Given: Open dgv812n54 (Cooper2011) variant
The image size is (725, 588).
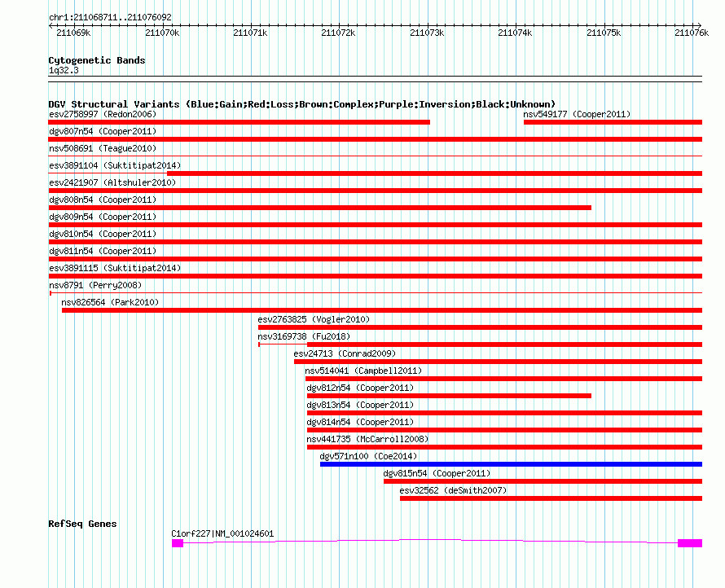Looking at the screenshot, I should [360, 388].
